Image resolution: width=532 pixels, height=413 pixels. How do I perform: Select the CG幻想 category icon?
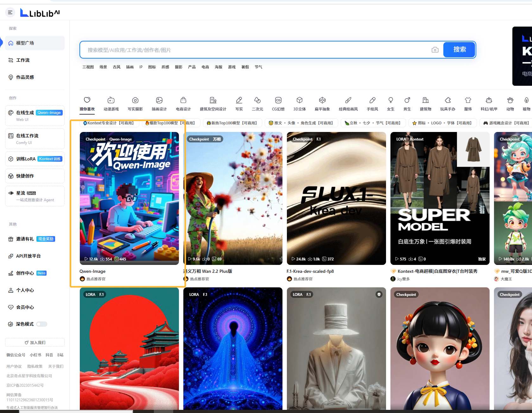pos(278,101)
